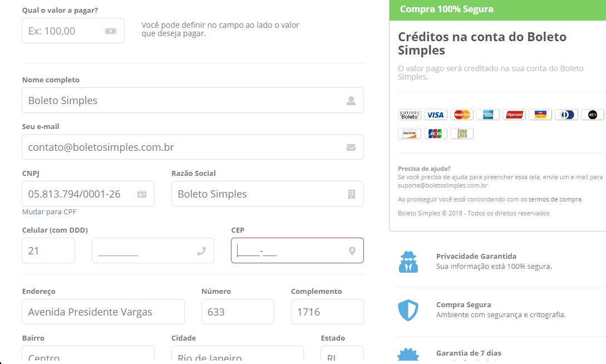Click the Celular (com DDD) label
This screenshot has width=606, height=364.
click(55, 230)
